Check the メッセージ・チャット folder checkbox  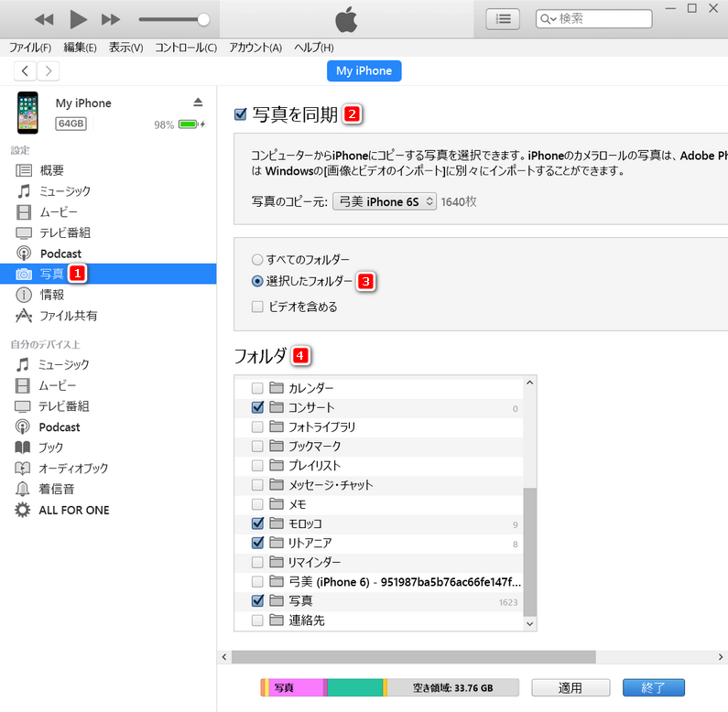tap(257, 485)
